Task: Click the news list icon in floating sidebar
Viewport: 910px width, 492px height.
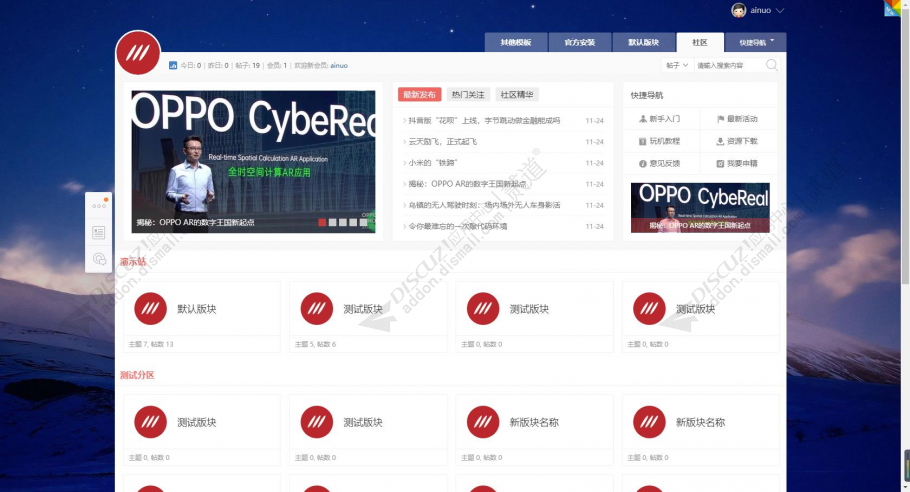Action: pyautogui.click(x=99, y=233)
